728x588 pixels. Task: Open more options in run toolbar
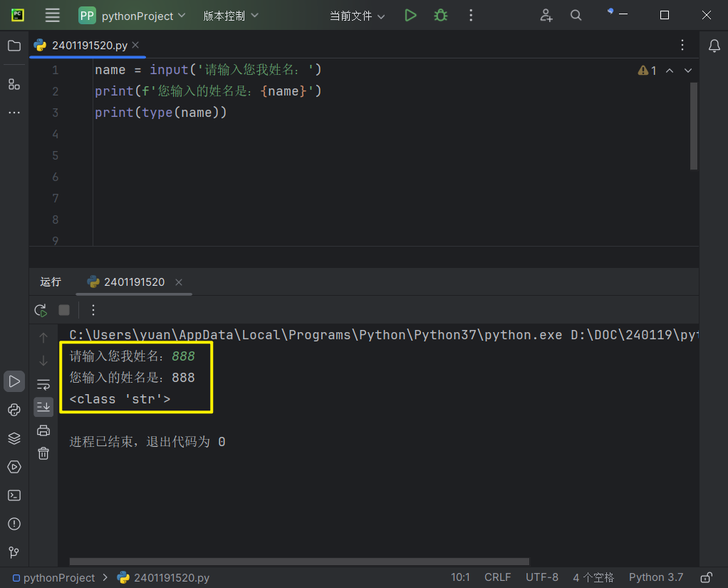coord(93,310)
